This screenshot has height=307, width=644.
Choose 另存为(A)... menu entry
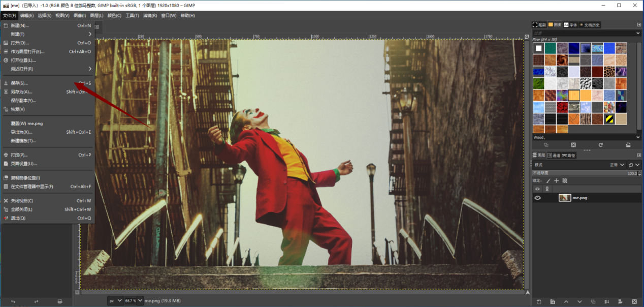pos(47,91)
